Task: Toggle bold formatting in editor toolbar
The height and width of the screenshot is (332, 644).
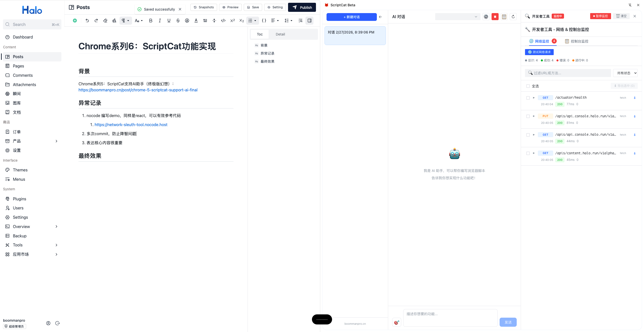Action: click(150, 21)
